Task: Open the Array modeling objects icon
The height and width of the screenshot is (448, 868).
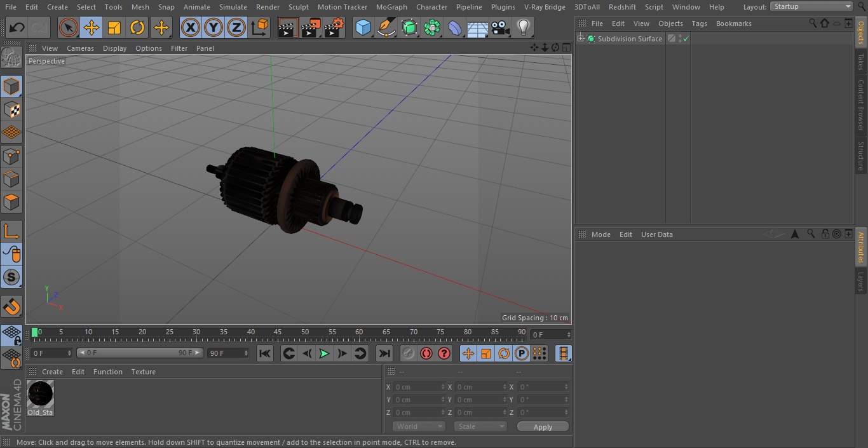Action: coord(432,27)
